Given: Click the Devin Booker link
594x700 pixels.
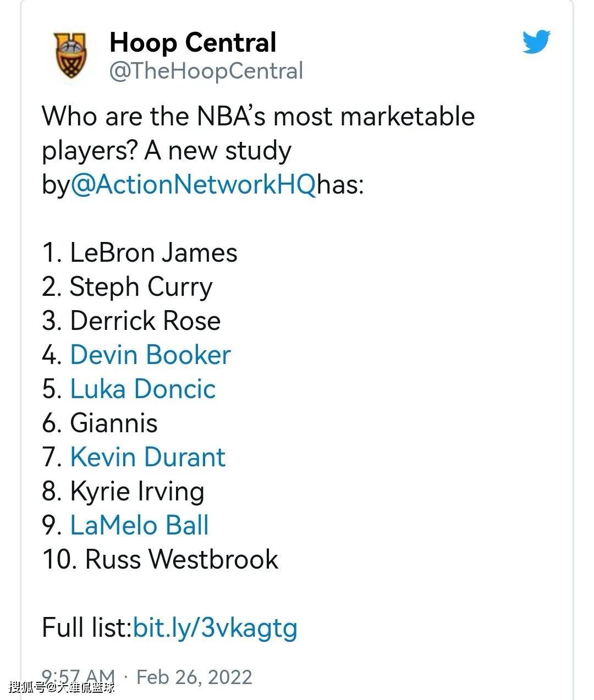Looking at the screenshot, I should [150, 355].
